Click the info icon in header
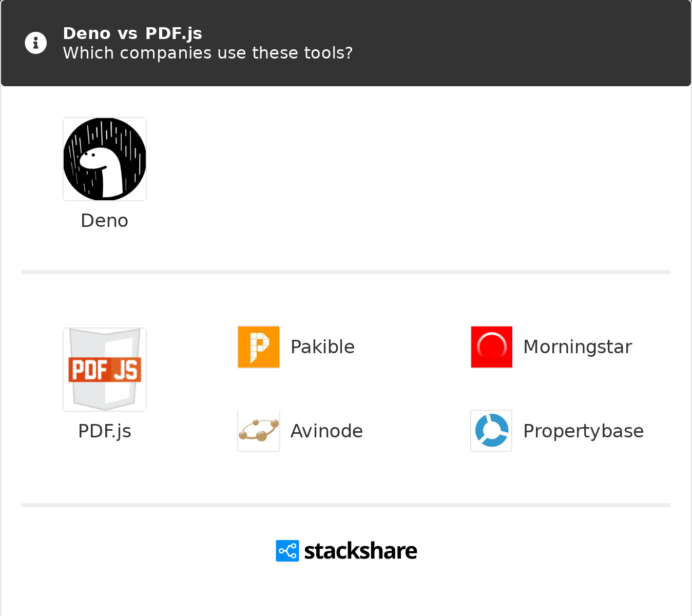 tap(36, 43)
